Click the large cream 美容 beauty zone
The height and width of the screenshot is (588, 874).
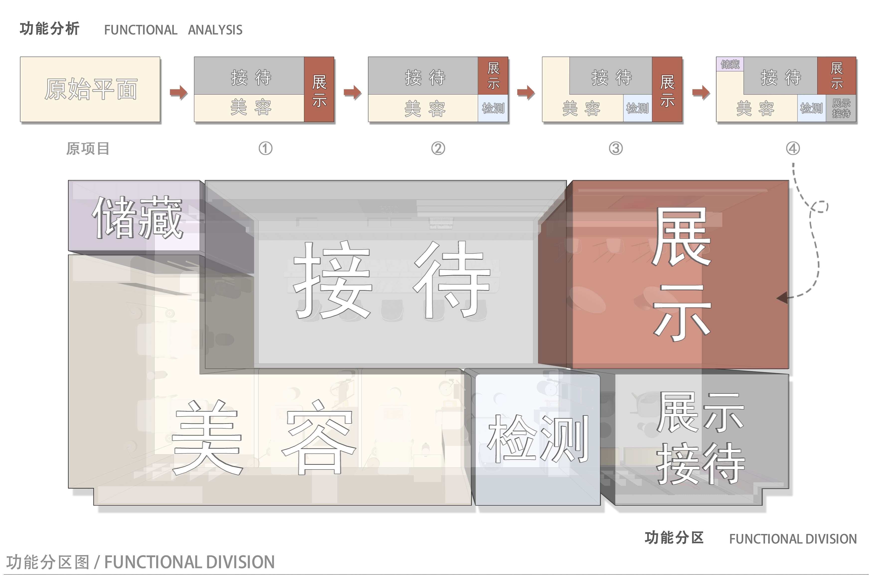(x=263, y=437)
